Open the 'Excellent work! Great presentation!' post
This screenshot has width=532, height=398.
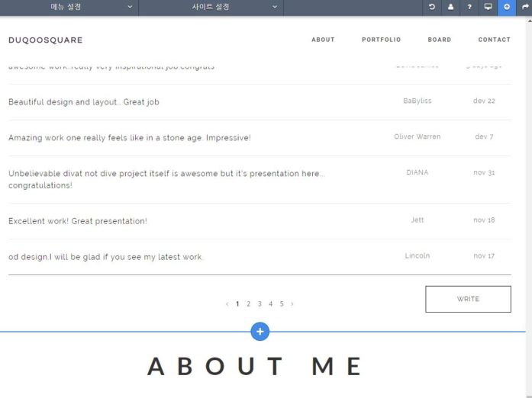[78, 221]
